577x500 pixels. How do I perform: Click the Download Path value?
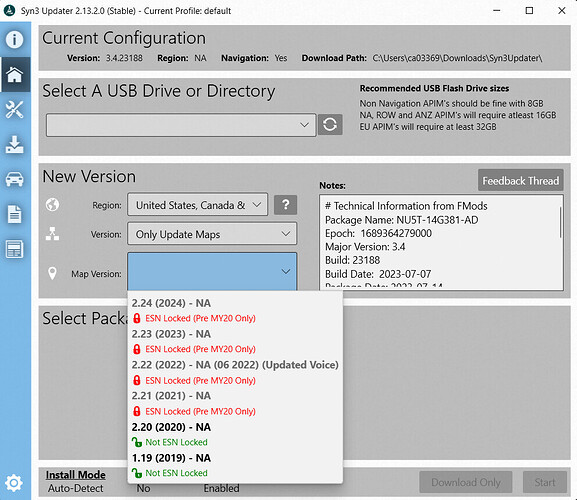pos(457,58)
